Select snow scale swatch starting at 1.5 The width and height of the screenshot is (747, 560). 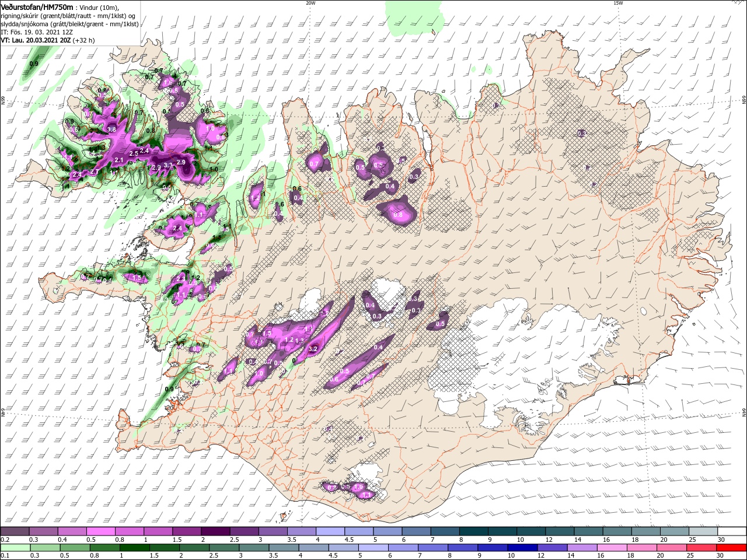pyautogui.click(x=187, y=531)
